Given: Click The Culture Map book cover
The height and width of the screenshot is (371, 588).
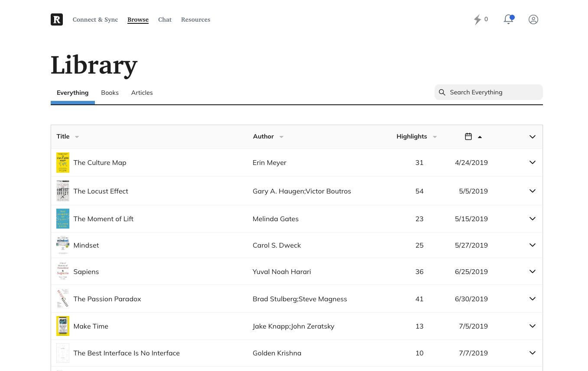Looking at the screenshot, I should tap(63, 163).
